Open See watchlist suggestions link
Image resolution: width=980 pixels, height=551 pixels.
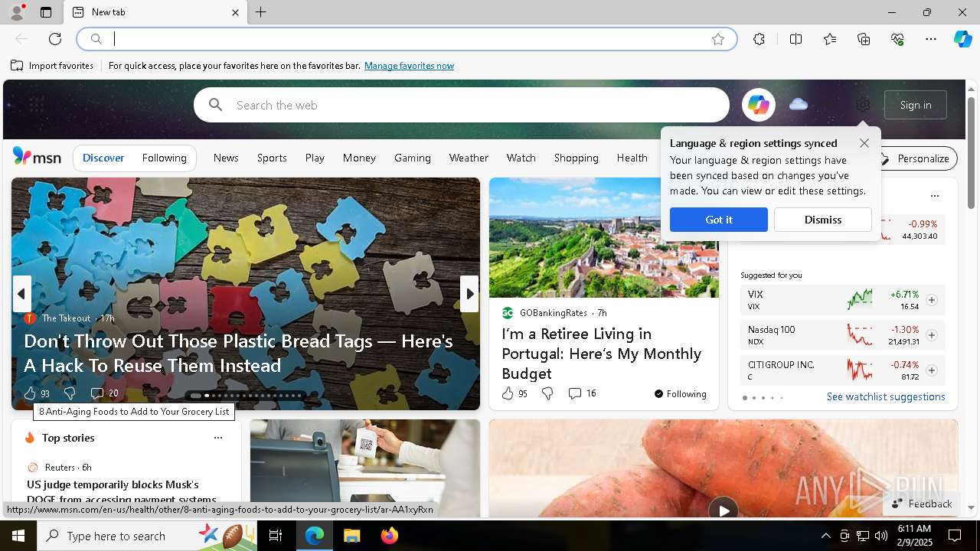pyautogui.click(x=886, y=396)
